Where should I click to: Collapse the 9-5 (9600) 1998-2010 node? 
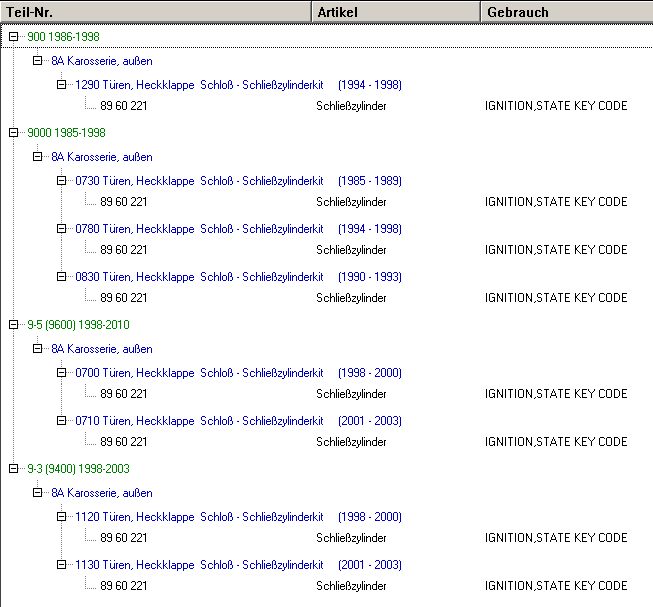(x=14, y=325)
